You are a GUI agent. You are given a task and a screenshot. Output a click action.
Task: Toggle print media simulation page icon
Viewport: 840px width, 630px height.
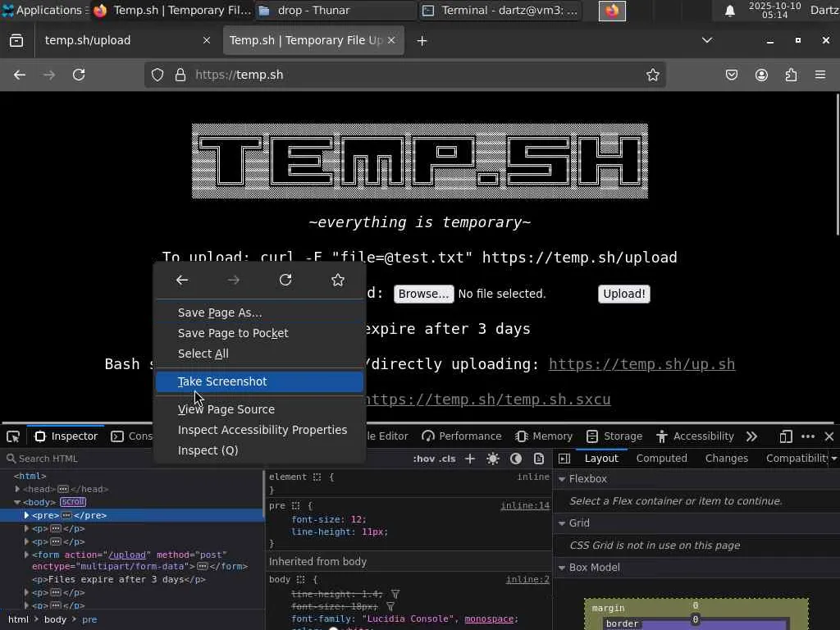coord(539,459)
